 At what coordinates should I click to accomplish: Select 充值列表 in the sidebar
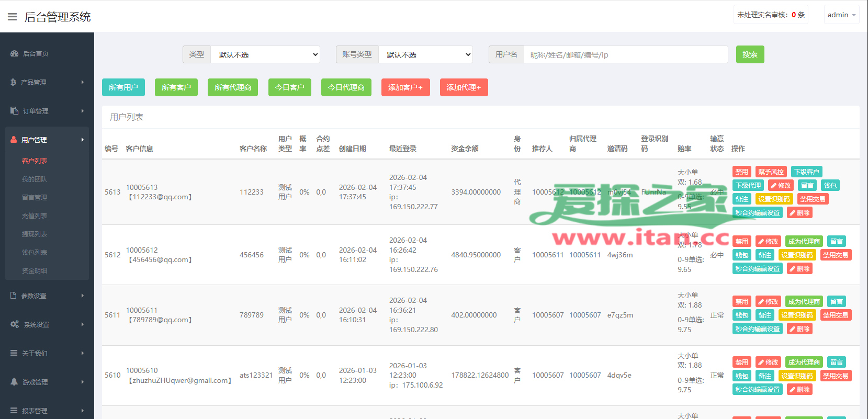coord(35,216)
